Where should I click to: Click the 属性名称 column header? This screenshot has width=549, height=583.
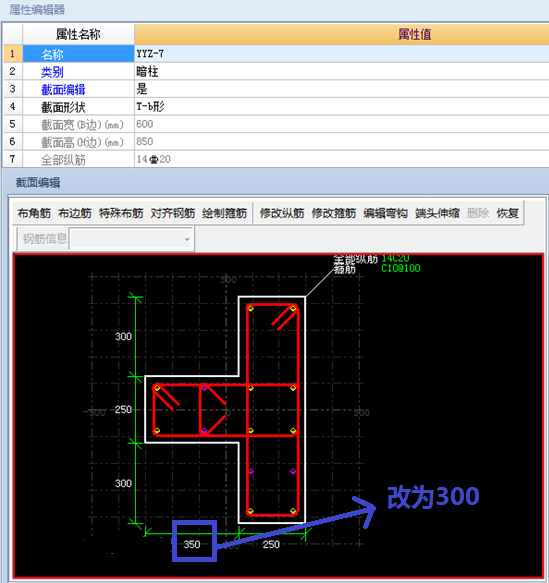(78, 35)
